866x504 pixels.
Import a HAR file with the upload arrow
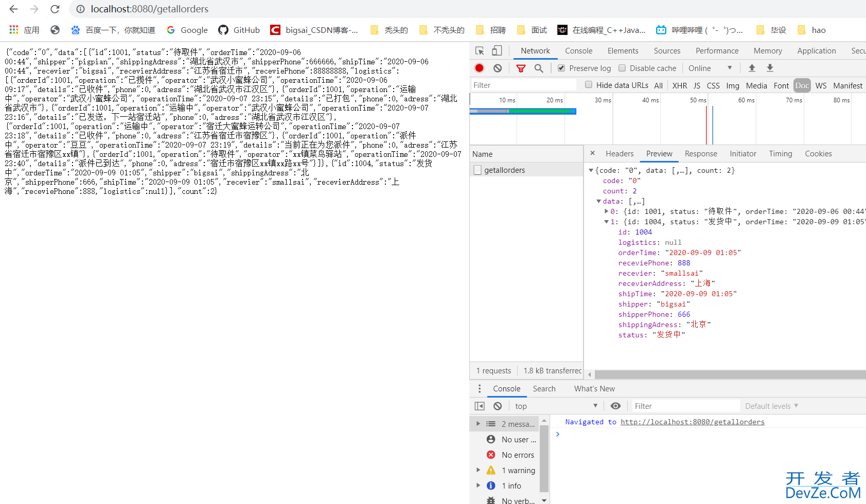(752, 68)
